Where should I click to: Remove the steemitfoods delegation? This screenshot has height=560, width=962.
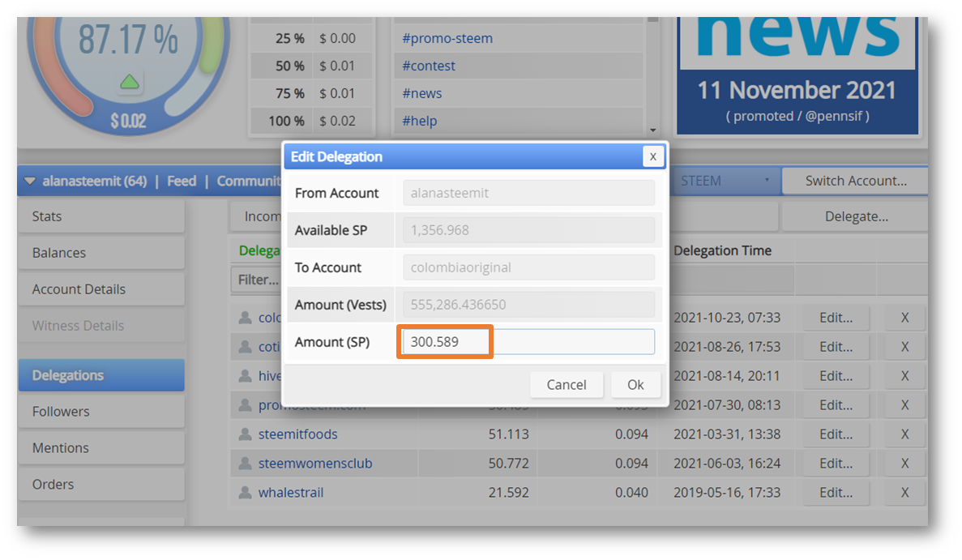[x=904, y=434]
